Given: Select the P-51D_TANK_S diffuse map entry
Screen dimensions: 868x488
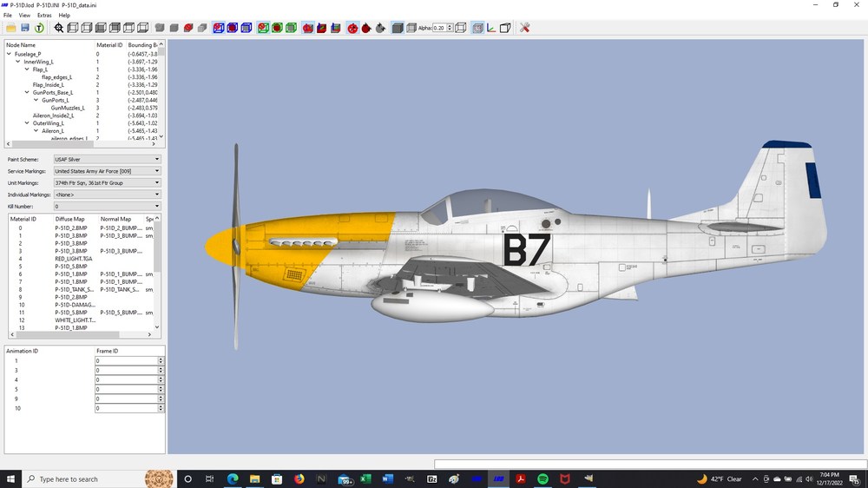Looking at the screenshot, I should (x=74, y=290).
